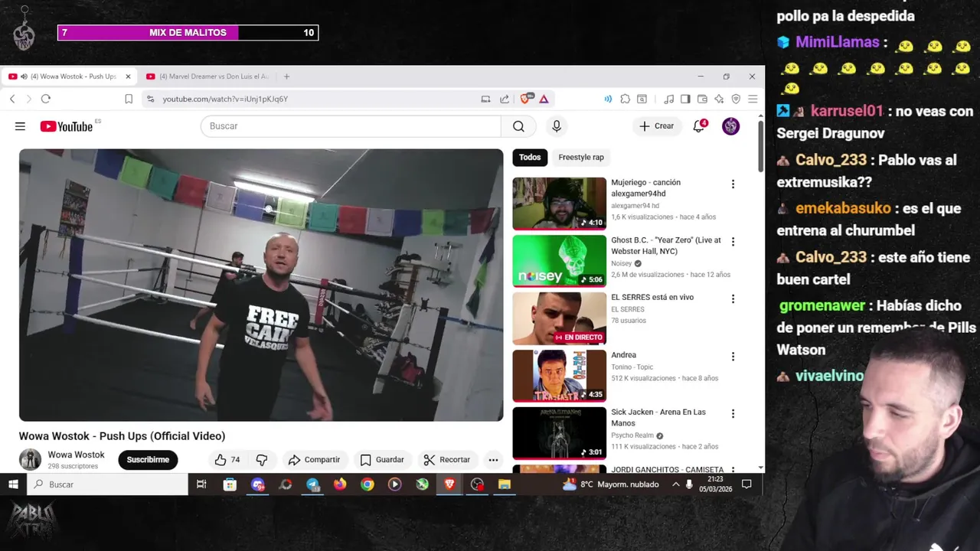This screenshot has width=980, height=551.
Task: Open the EL SERRES live thumbnail
Action: tap(559, 318)
